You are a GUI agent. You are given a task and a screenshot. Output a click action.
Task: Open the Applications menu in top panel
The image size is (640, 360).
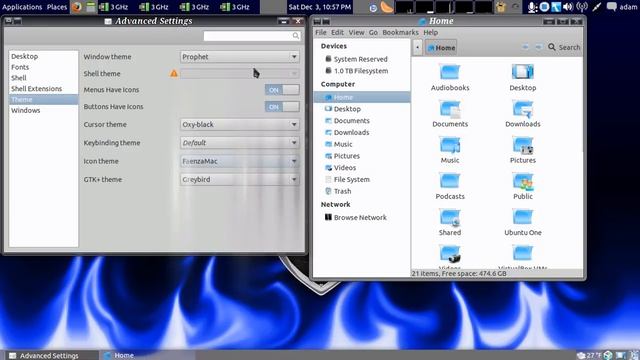[22, 7]
